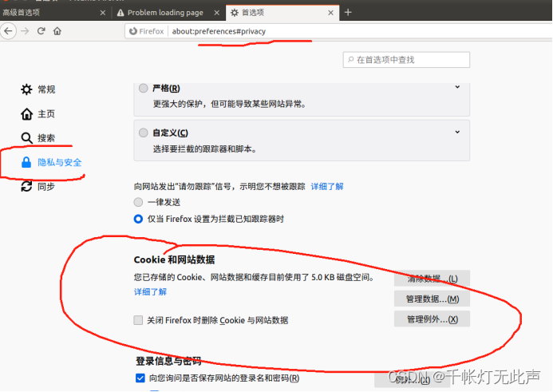
Task: Open the 搜索 preferences category
Action: point(38,138)
